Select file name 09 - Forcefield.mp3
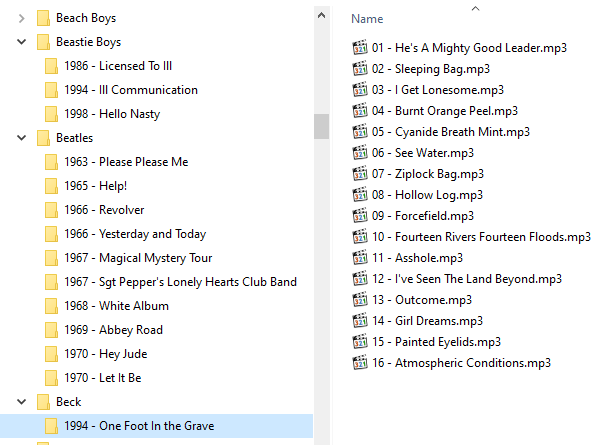Viewport: 605px width, 445px height. (422, 216)
